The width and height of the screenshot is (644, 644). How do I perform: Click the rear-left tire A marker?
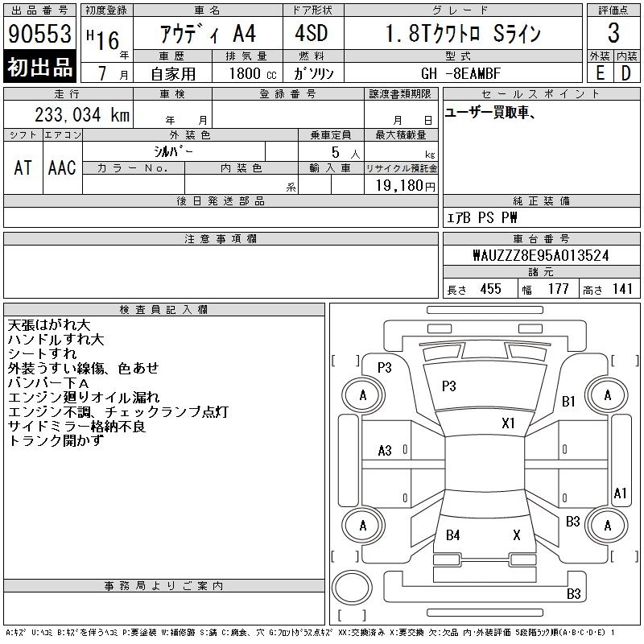click(x=363, y=526)
